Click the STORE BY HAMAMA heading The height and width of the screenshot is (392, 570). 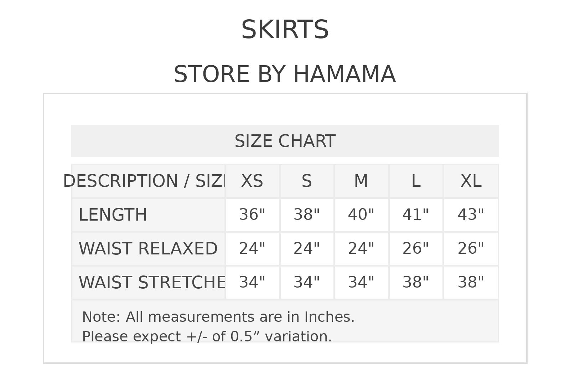[285, 74]
